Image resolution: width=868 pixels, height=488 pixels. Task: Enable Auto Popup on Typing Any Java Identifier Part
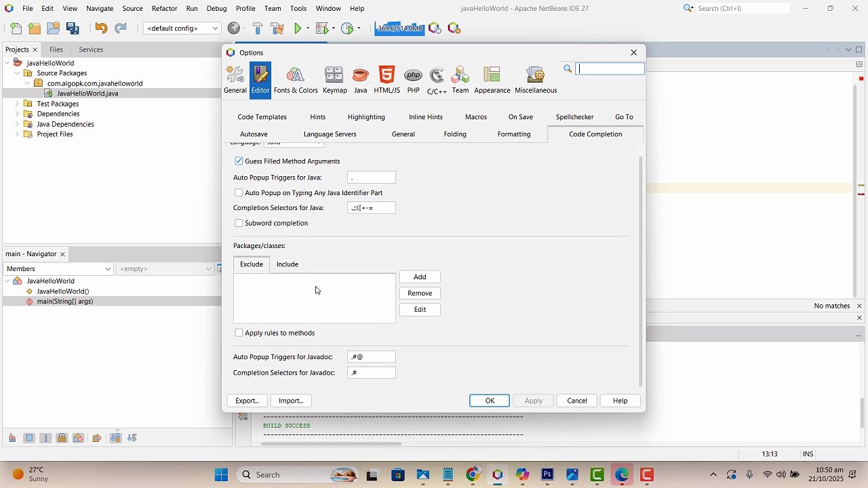click(239, 193)
